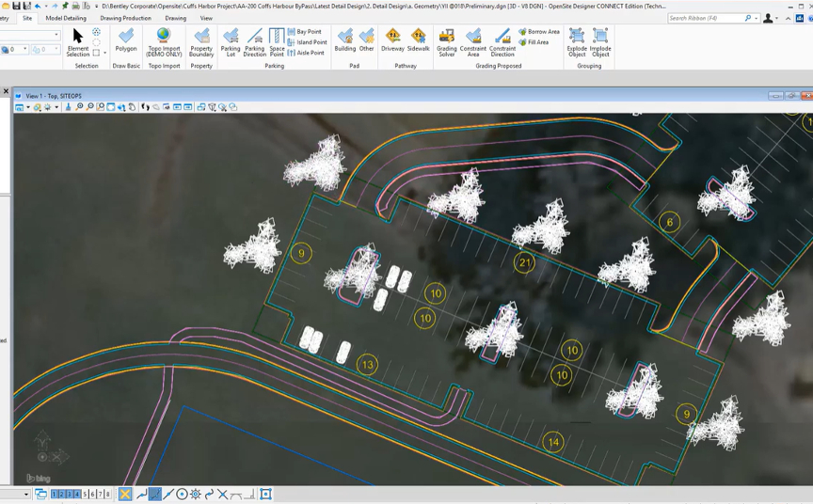Click the Print icon in quick access bar
Viewport: 813px width, 504px height.
[x=75, y=6]
